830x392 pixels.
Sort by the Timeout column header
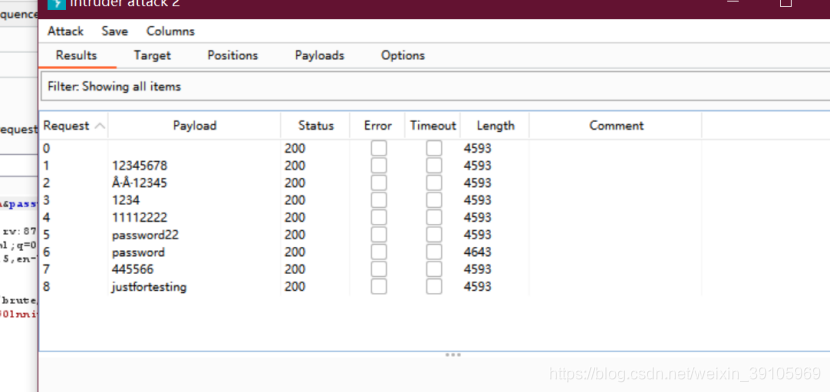click(x=432, y=126)
